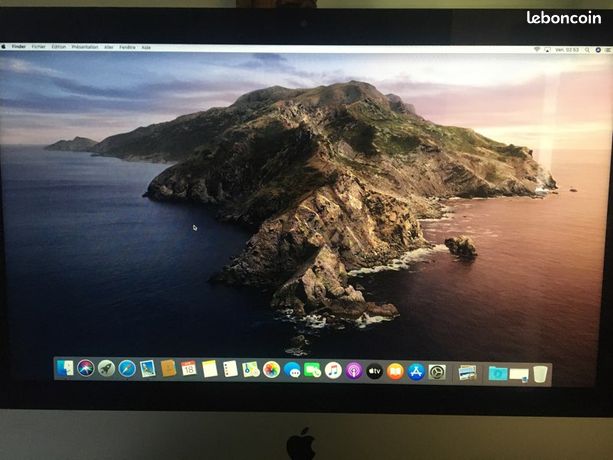Open Siri from the Dock
The image size is (613, 460).
(86, 368)
